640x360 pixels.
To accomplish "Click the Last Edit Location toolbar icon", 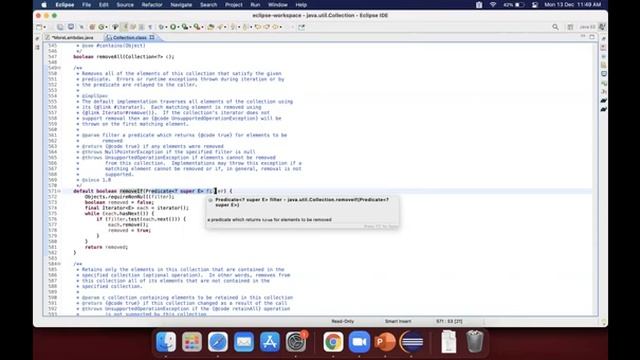I will (258, 27).
